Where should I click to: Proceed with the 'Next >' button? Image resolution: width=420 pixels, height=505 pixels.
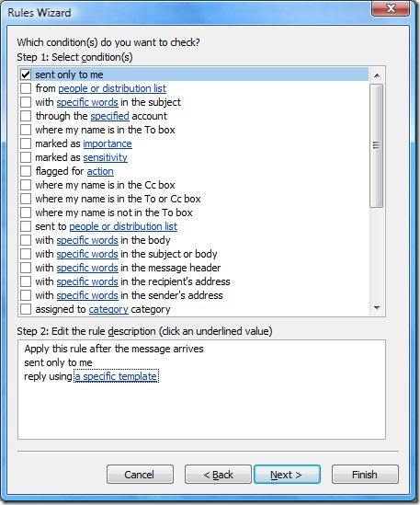287,475
